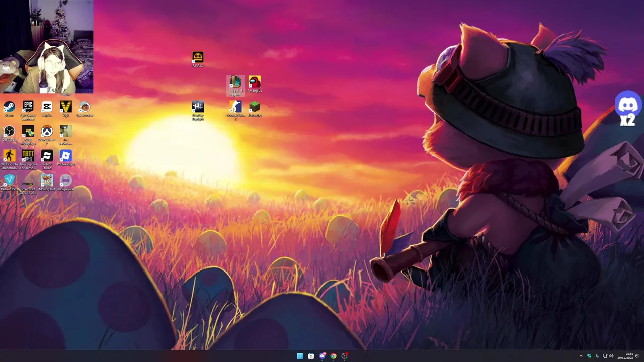
Task: Open the Steam desktop shortcut
Action: [9, 109]
